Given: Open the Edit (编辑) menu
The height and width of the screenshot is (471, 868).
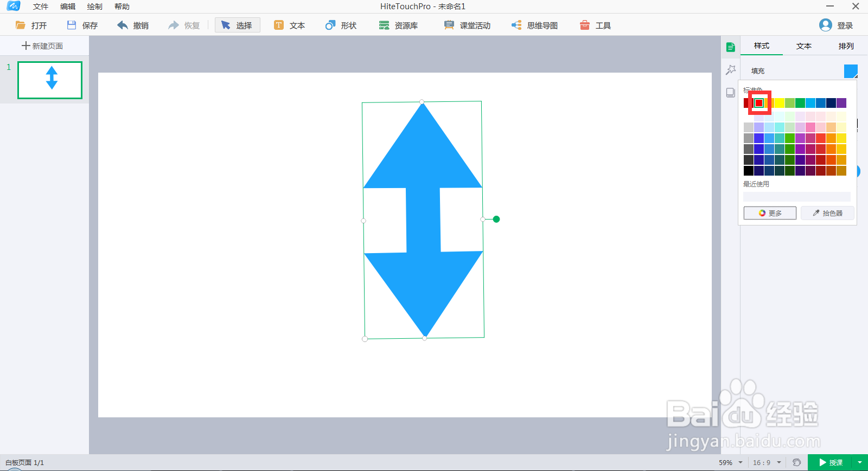Looking at the screenshot, I should [68, 7].
